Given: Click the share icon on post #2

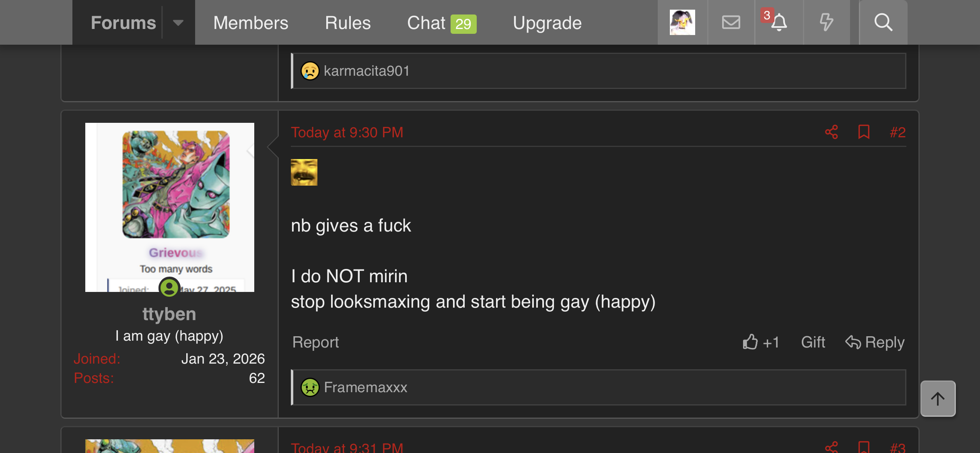Looking at the screenshot, I should [831, 132].
